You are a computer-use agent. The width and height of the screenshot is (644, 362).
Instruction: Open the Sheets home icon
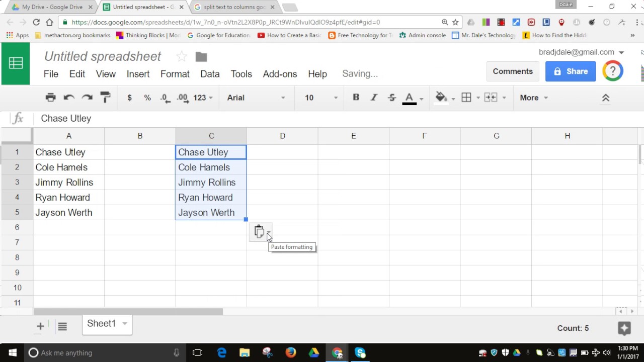coord(16,63)
